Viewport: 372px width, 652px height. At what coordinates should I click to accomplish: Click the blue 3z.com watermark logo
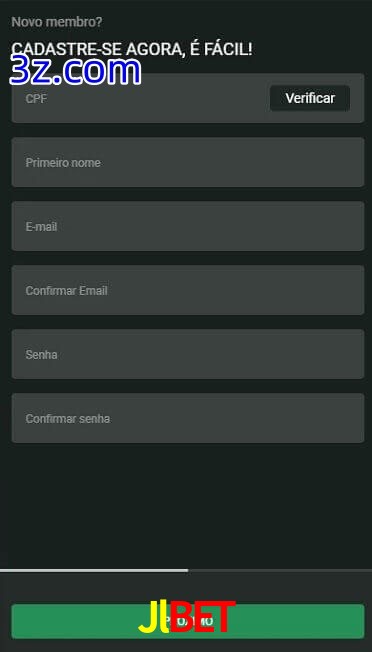(75, 71)
